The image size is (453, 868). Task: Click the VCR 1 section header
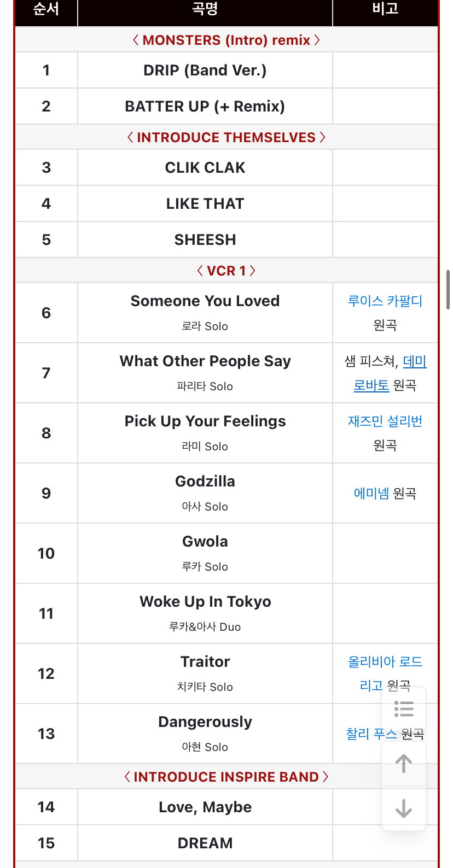(x=226, y=271)
